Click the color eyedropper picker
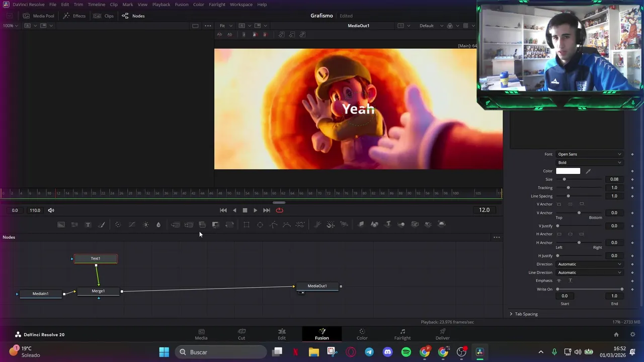Screen dimensions: 644x362 point(588,171)
